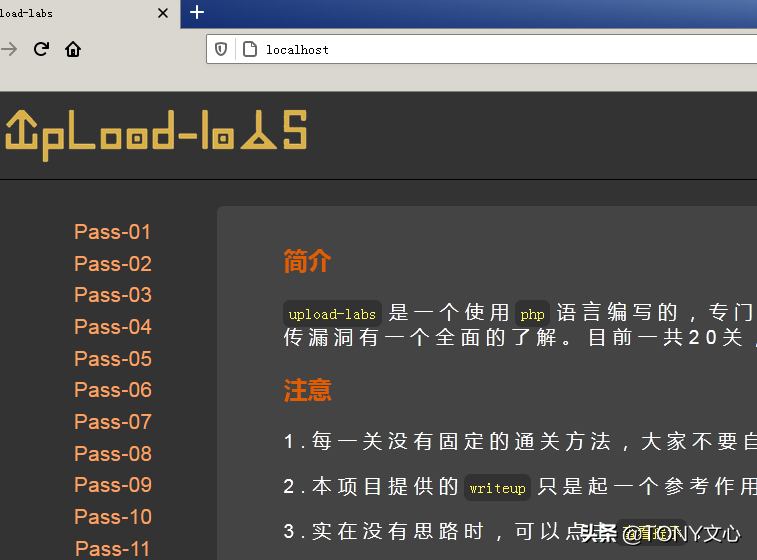Open Pass-04 in the sidebar
757x560 pixels.
113,327
